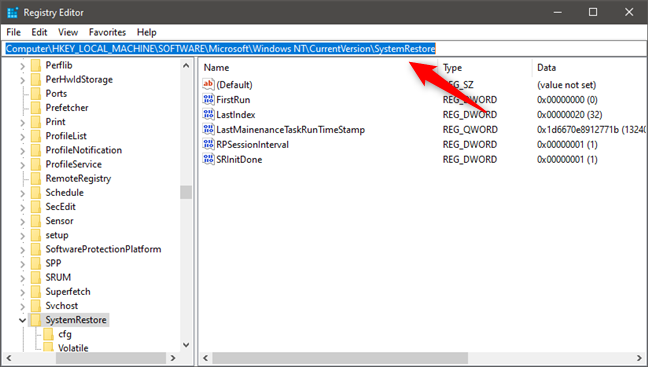Click the Prefetcher folder icon
The height and width of the screenshot is (367, 648).
coord(36,107)
